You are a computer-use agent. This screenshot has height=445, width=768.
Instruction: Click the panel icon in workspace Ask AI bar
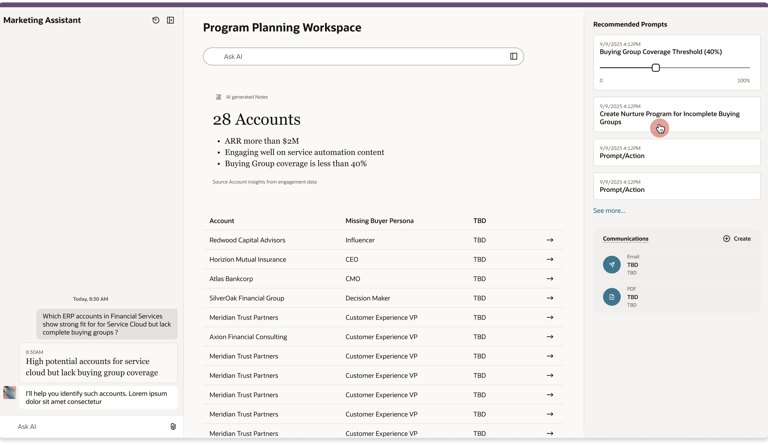514,57
